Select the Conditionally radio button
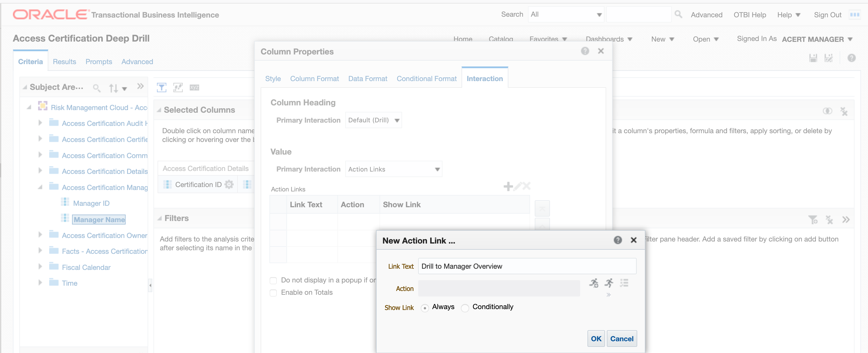 tap(465, 308)
